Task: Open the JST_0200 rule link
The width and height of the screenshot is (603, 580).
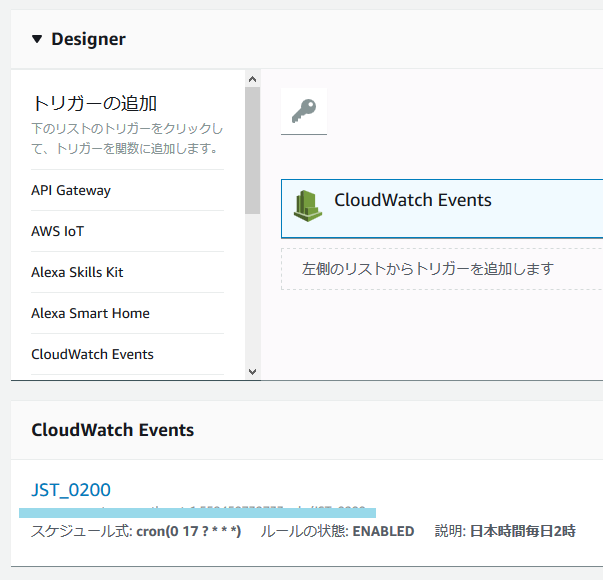Action: coord(71,490)
